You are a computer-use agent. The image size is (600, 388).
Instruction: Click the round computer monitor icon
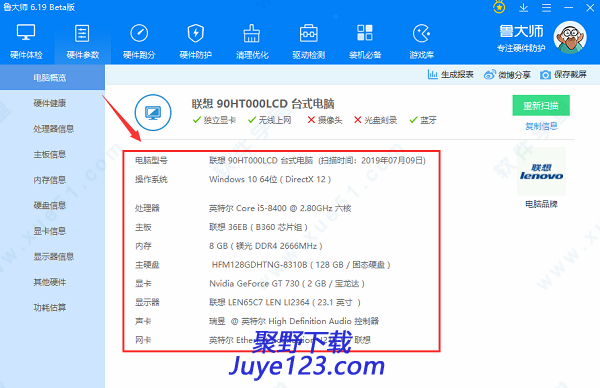(x=153, y=112)
